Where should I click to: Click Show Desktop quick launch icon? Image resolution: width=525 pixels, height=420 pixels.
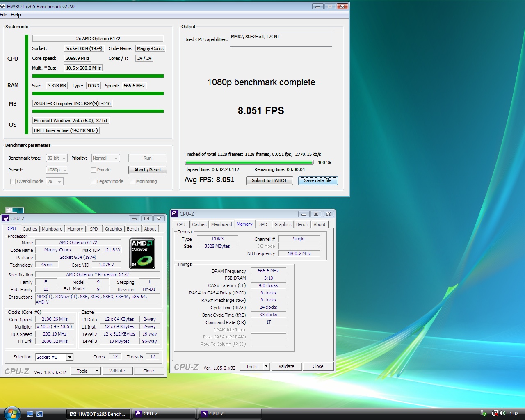(x=30, y=414)
